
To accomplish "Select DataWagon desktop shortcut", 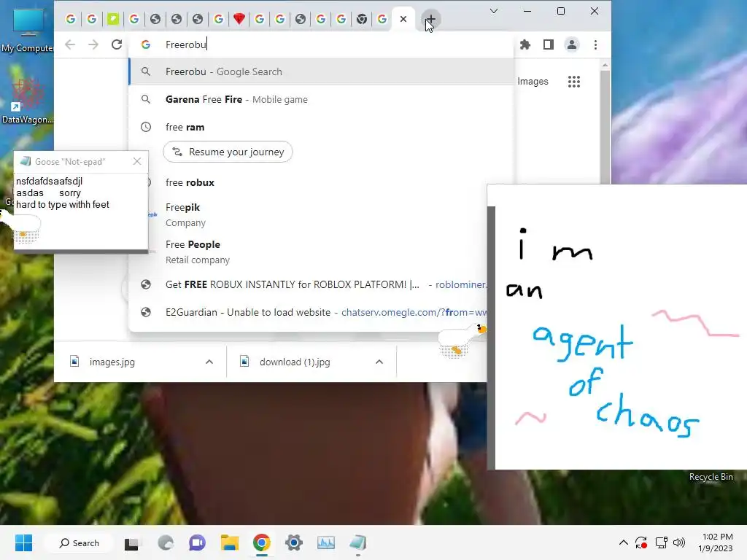I will (27, 101).
